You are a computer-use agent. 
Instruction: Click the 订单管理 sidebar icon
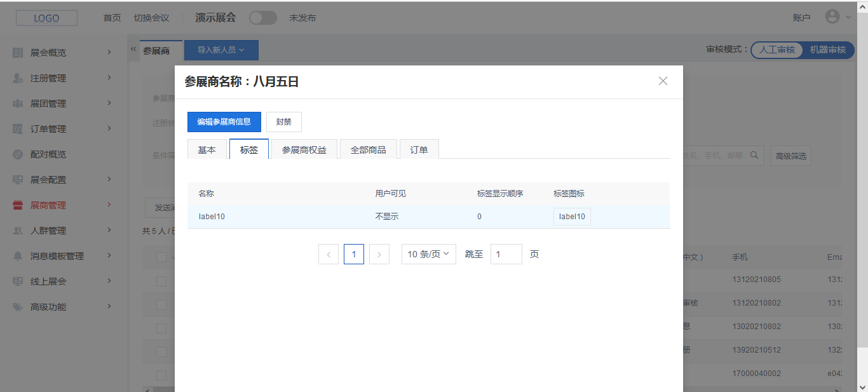coord(18,129)
